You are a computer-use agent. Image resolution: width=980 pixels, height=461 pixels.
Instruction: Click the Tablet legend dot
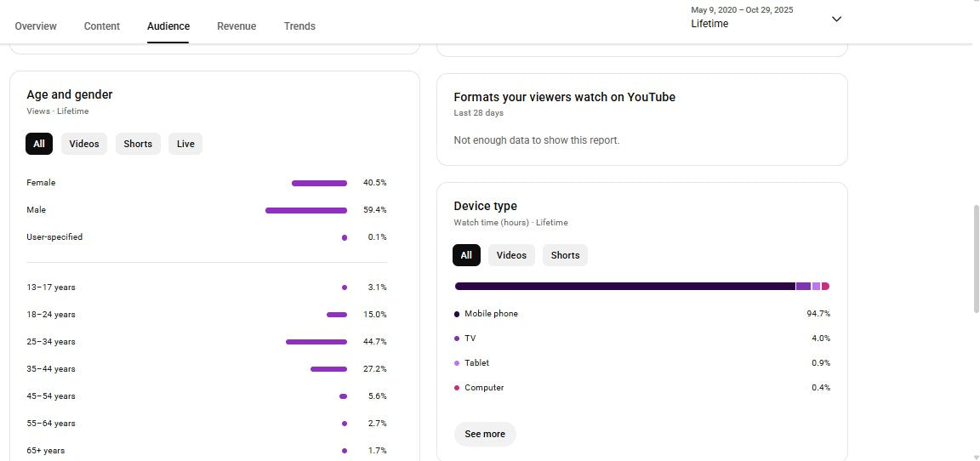(x=457, y=363)
